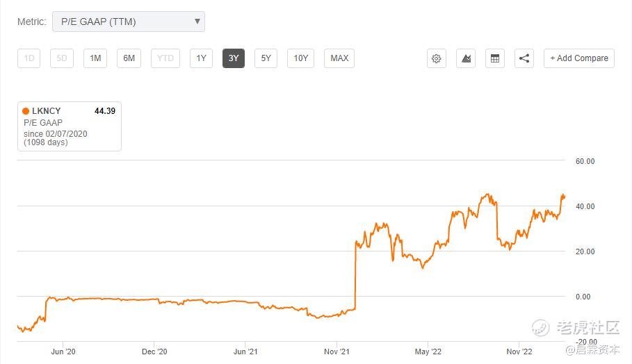Viewport: 632px width, 364px height.
Task: Choose the 10Y time range
Action: 300,58
